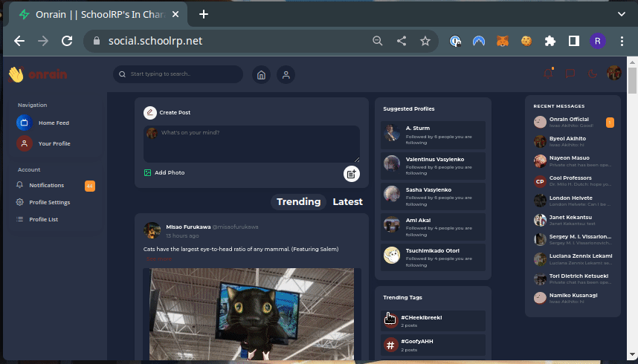The image size is (638, 364).
Task: Open suggested profile A. Sturm
Action: point(433,135)
